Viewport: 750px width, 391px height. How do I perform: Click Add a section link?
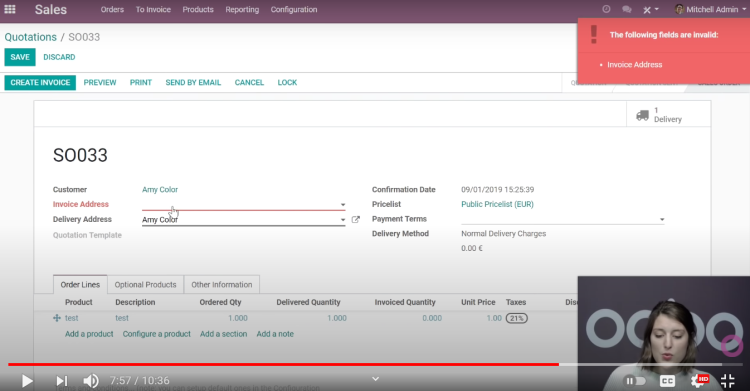click(x=223, y=334)
